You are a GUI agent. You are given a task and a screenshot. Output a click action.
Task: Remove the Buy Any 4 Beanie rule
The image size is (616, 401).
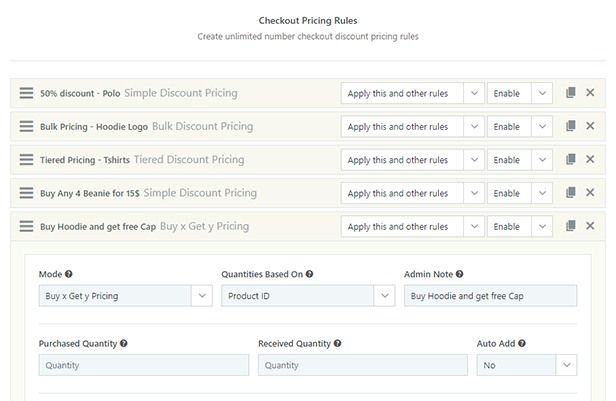click(x=590, y=193)
